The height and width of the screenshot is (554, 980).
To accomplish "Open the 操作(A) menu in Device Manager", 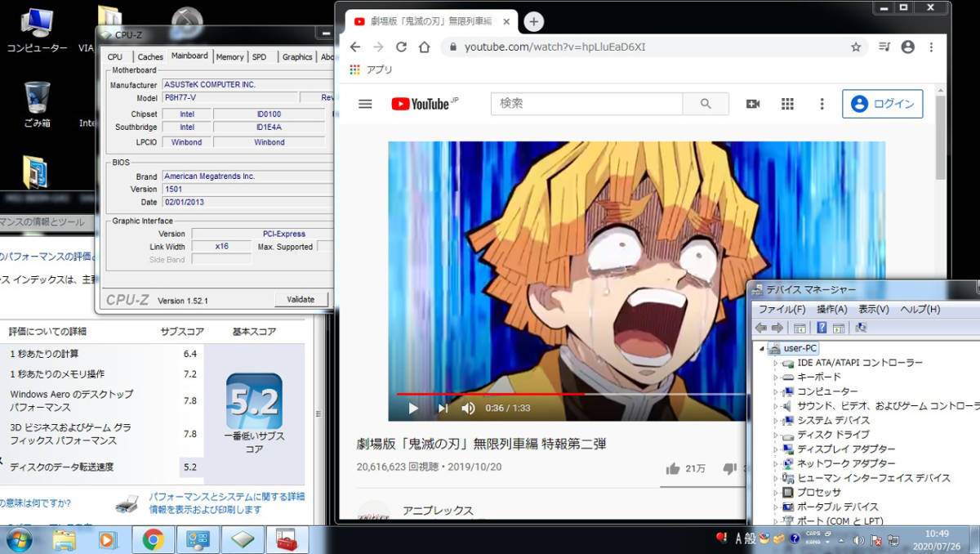I will click(831, 310).
